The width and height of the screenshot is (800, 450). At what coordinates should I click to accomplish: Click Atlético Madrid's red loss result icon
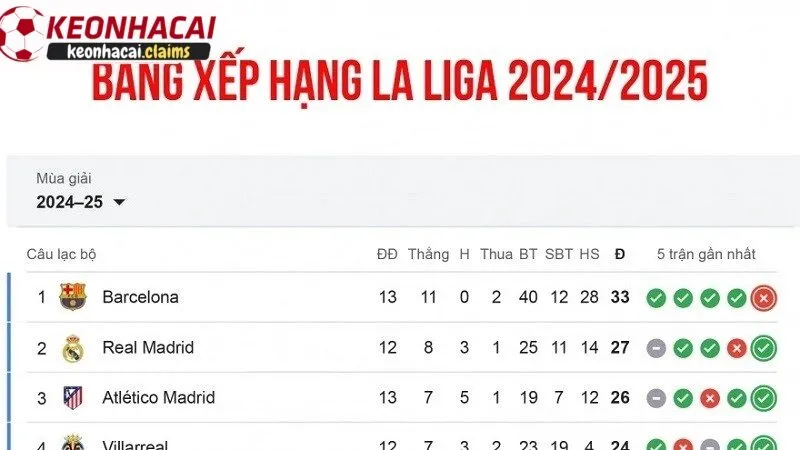(x=710, y=398)
